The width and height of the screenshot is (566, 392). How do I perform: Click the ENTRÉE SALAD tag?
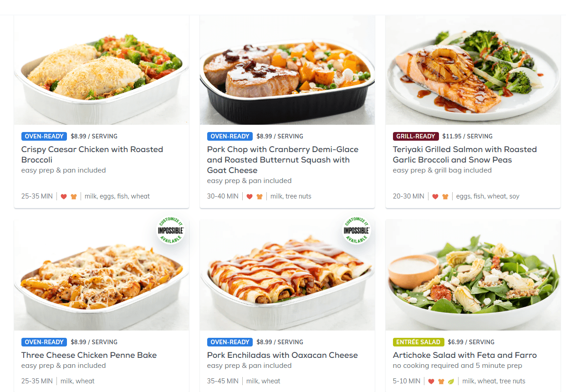[418, 342]
